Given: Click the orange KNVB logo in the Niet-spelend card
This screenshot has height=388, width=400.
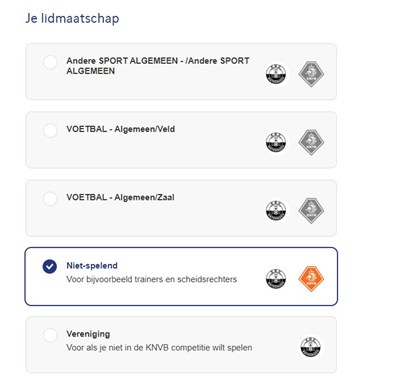Looking at the screenshot, I should [311, 279].
